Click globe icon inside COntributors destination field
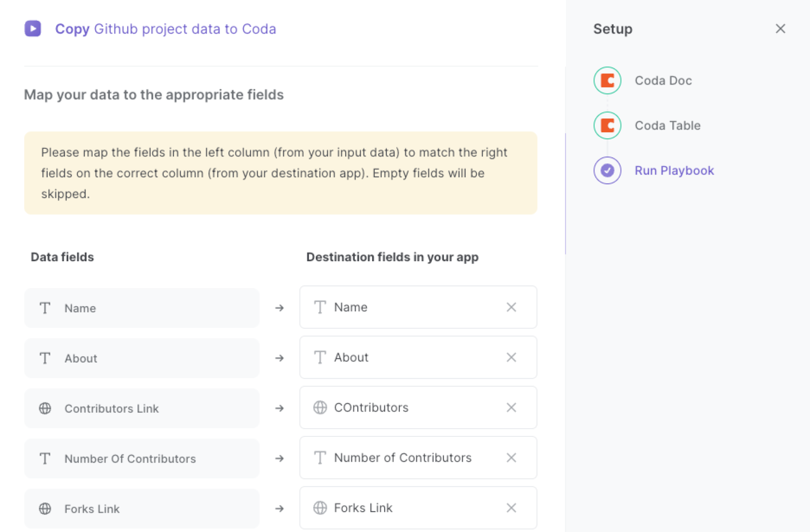The width and height of the screenshot is (810, 532). tap(320, 407)
